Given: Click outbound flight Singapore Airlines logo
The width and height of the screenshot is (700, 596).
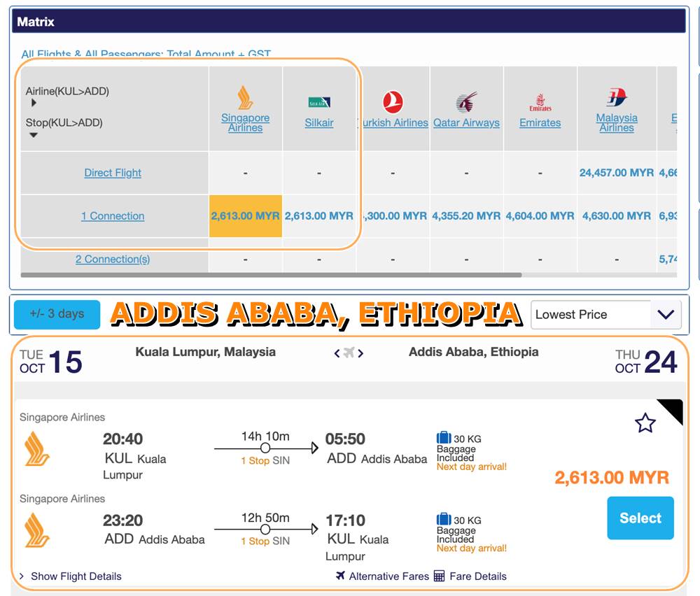Looking at the screenshot, I should [37, 449].
